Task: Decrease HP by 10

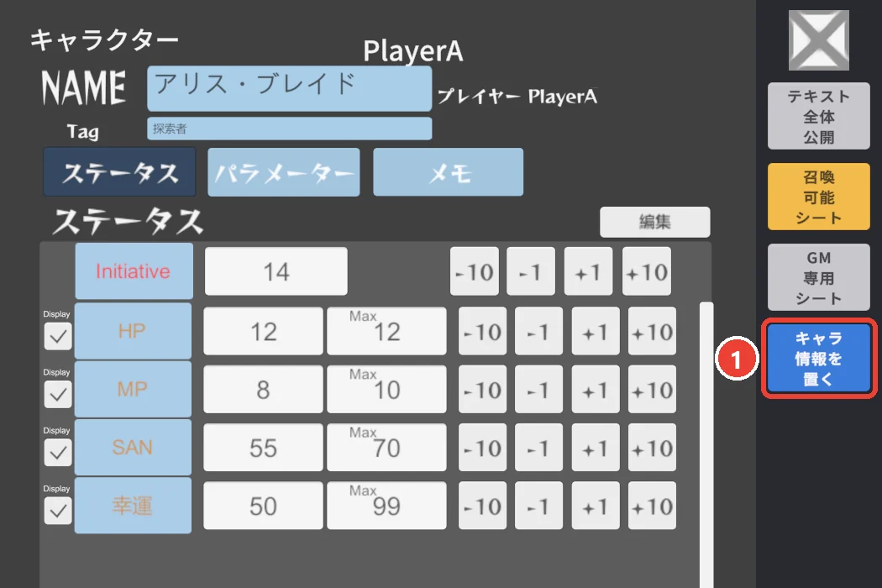Action: click(483, 331)
